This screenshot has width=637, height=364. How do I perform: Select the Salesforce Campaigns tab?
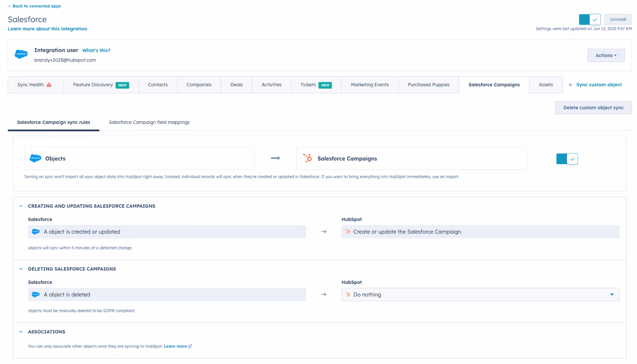click(494, 85)
